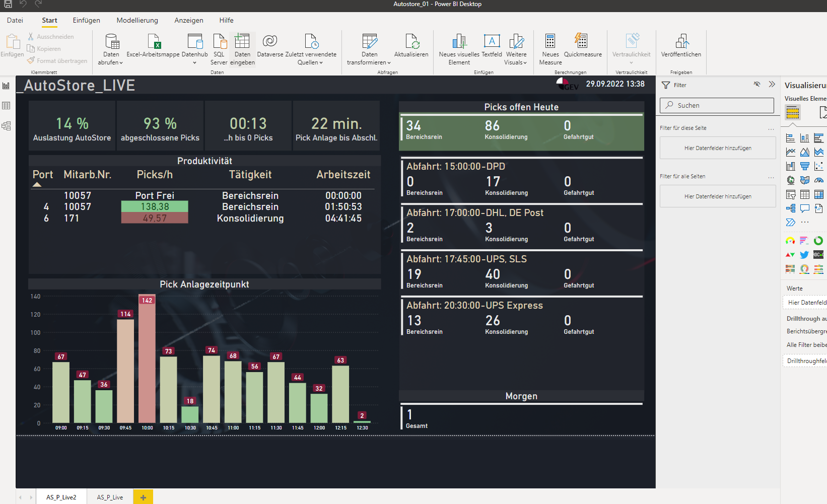Click the Aktualisieren refresh icon

click(411, 41)
